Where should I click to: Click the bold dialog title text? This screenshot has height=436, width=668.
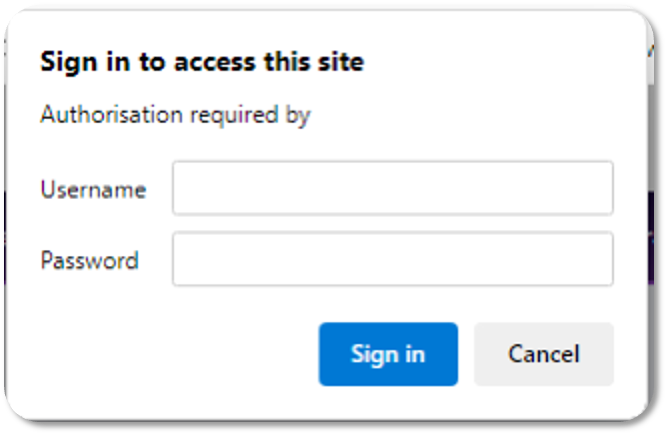pyautogui.click(x=201, y=63)
